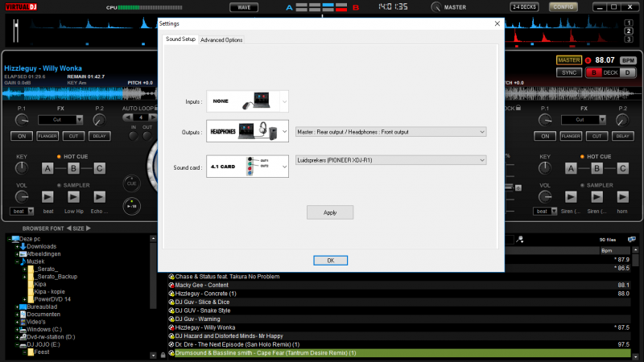The width and height of the screenshot is (644, 362).
Task: Select the Sound Setup tab
Action: pos(180,39)
